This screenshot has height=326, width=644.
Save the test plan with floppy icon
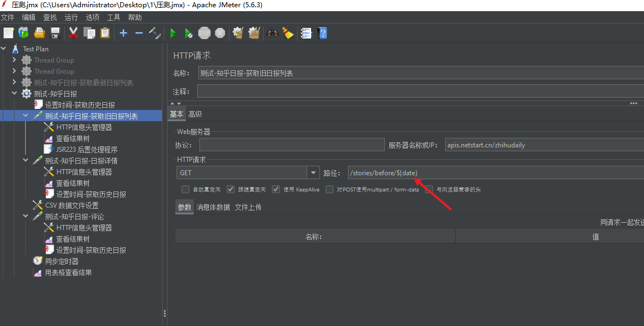(55, 33)
